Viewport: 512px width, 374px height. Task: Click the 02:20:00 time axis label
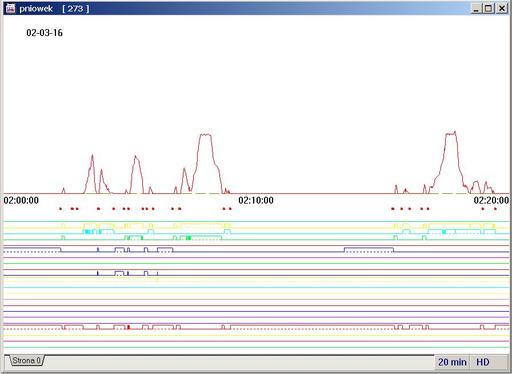[x=491, y=200]
